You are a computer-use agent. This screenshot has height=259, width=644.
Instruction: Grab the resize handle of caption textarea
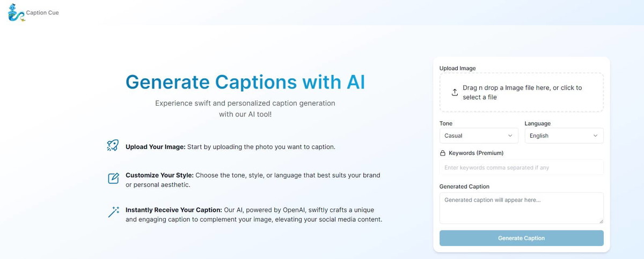[x=601, y=221]
